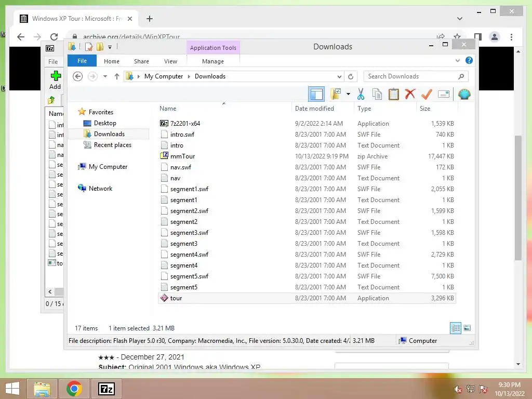
Task: Open the Manage ribbon tab
Action: 213,61
